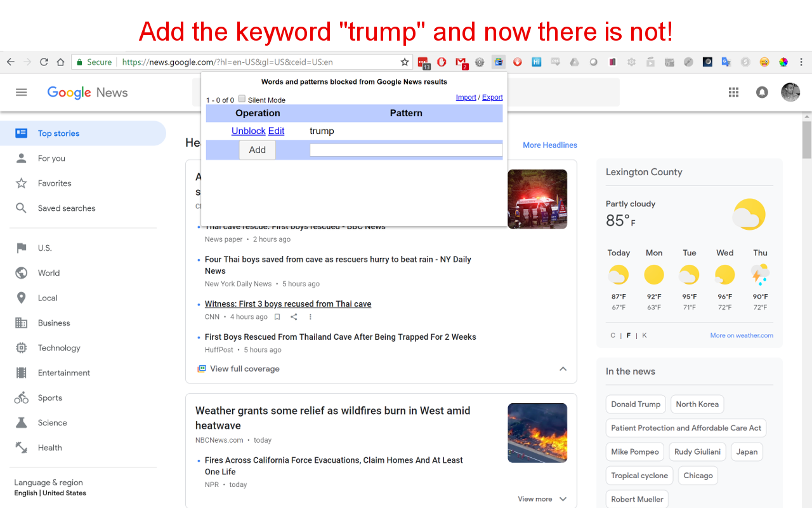
Task: Save the CNN Witness story bookmark icon
Action: 277,317
